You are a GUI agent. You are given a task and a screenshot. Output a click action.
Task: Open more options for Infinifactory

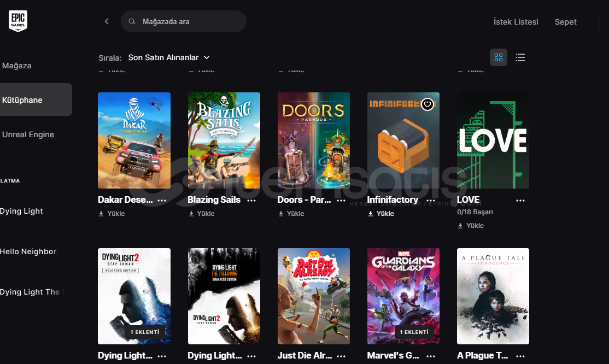(x=431, y=201)
